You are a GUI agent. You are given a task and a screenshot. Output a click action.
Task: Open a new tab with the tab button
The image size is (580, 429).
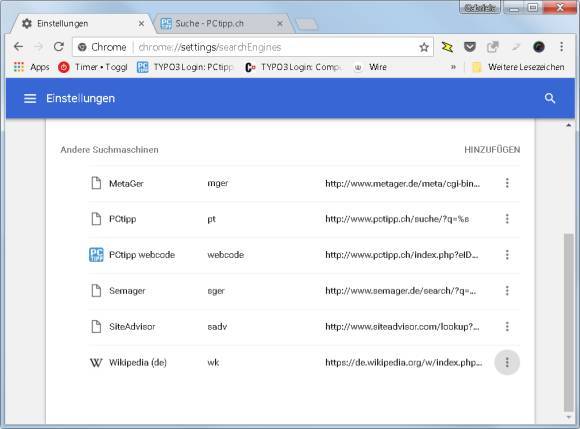307,24
